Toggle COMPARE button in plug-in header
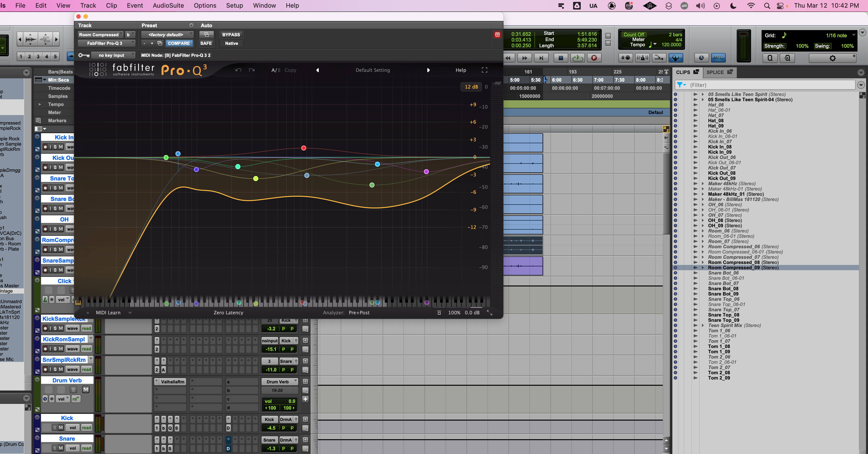 [x=179, y=43]
